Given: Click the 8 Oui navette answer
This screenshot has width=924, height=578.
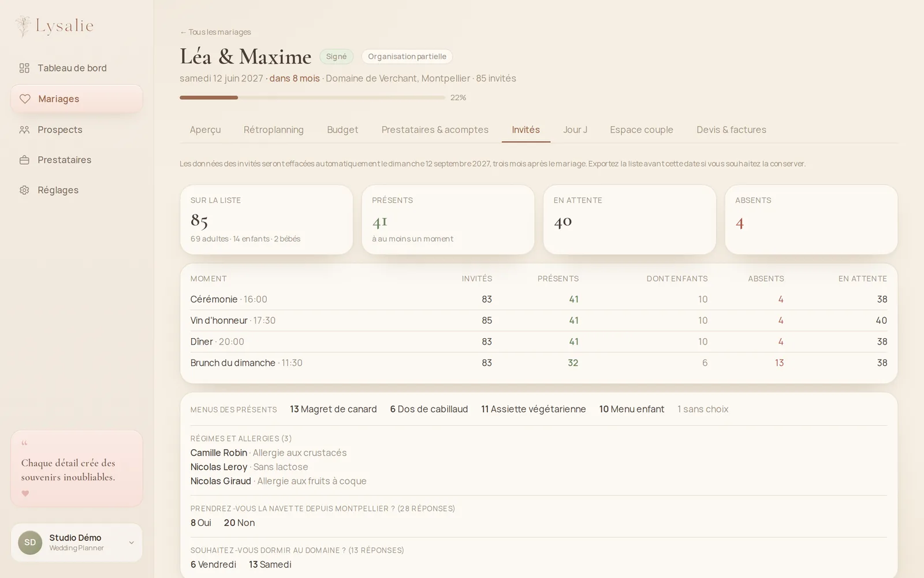Looking at the screenshot, I should [x=201, y=523].
